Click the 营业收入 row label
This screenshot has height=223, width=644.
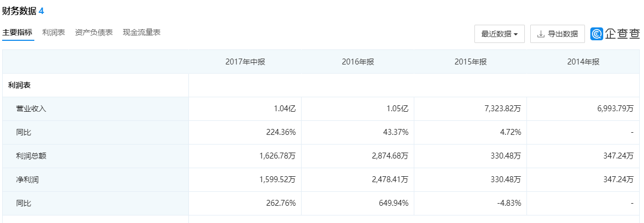31,109
